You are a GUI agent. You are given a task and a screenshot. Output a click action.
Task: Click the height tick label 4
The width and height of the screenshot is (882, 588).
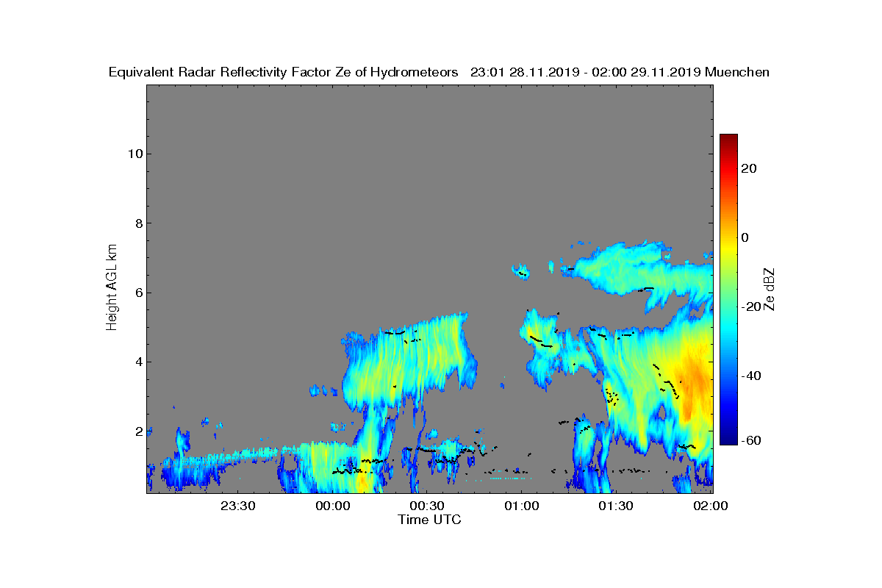point(138,362)
